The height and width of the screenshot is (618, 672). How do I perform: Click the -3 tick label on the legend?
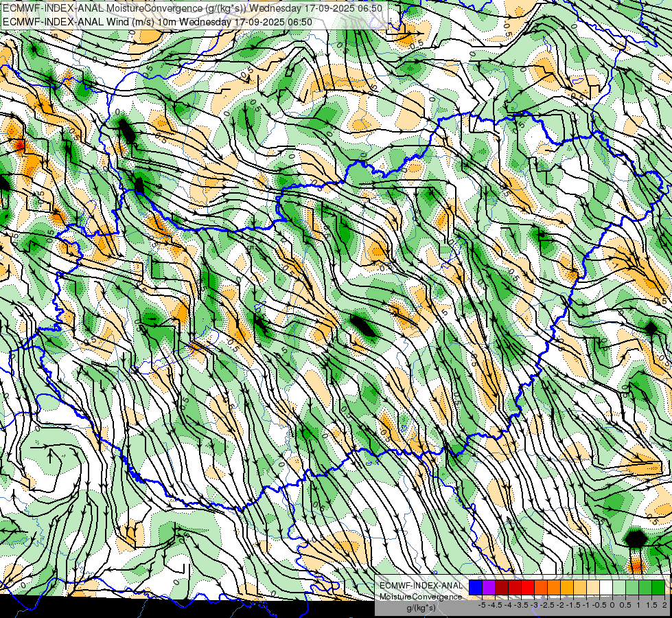click(x=534, y=605)
